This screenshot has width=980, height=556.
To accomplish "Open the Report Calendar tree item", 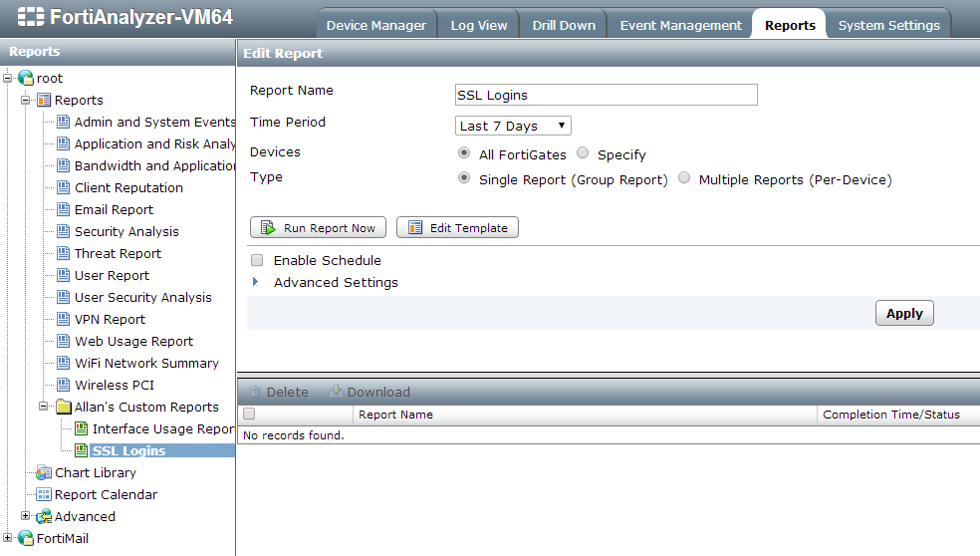I will point(107,494).
